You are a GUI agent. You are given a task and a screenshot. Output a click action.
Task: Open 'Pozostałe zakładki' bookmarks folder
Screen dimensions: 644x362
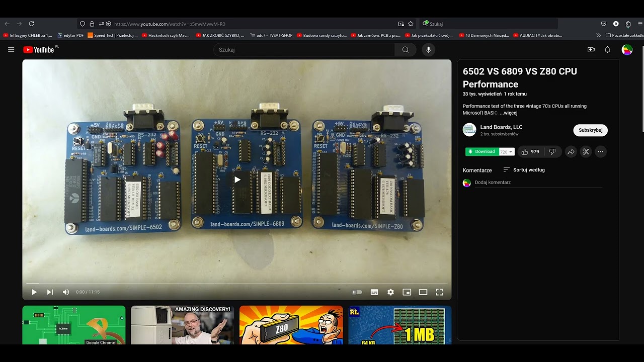coord(625,36)
